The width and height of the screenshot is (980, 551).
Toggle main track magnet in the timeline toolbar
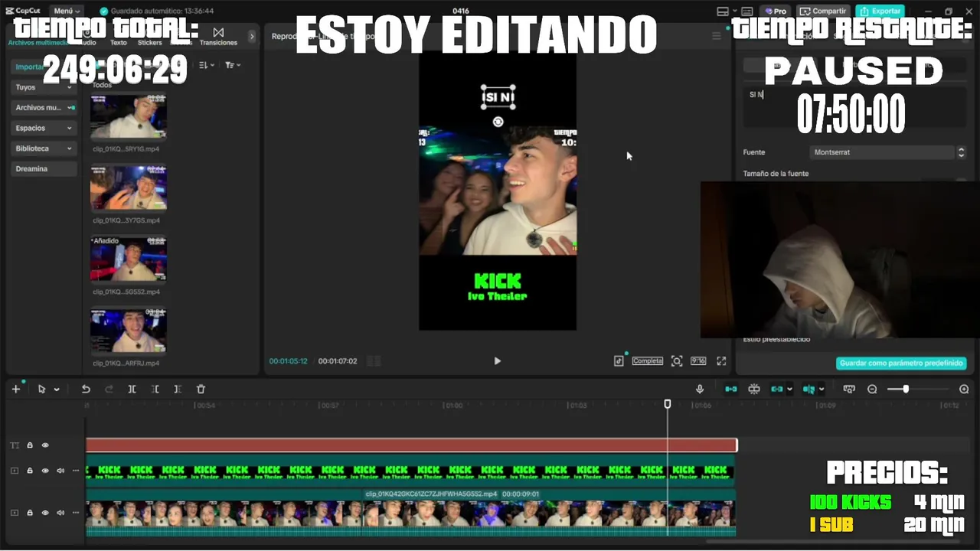click(x=731, y=389)
